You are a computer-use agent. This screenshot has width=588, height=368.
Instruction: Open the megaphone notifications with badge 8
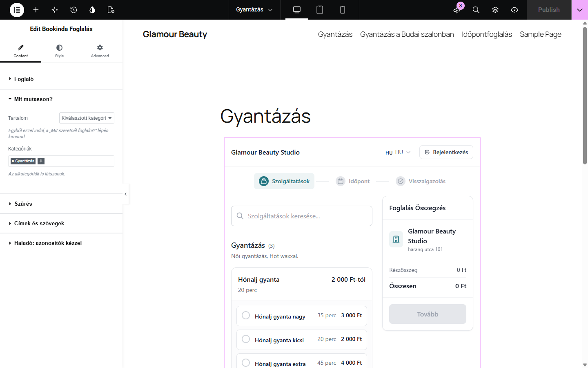tap(457, 10)
